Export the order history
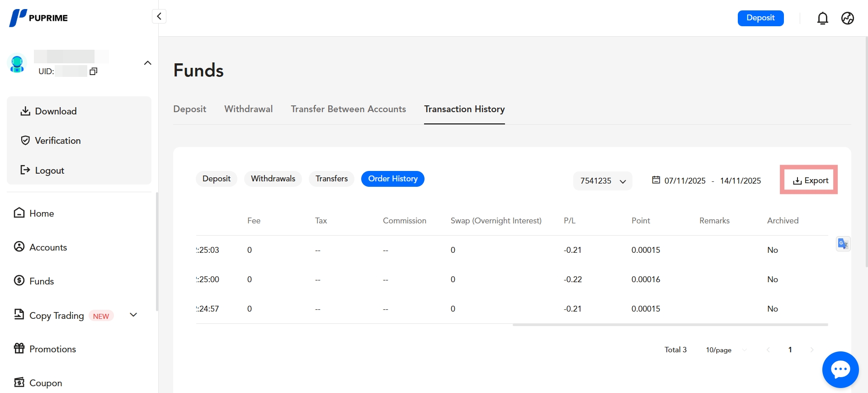This screenshot has width=868, height=393. point(810,180)
